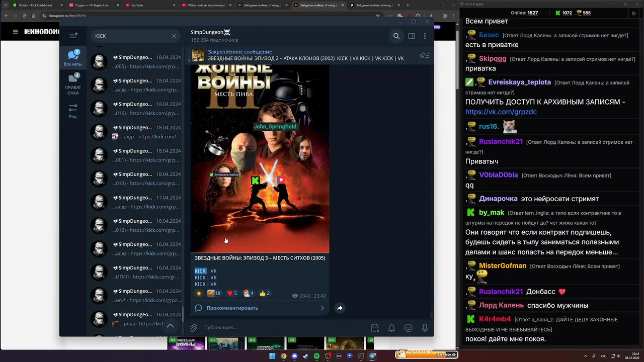Reload the kinopoisk page
Image resolution: width=644 pixels, height=362 pixels.
pyautogui.click(x=24, y=16)
